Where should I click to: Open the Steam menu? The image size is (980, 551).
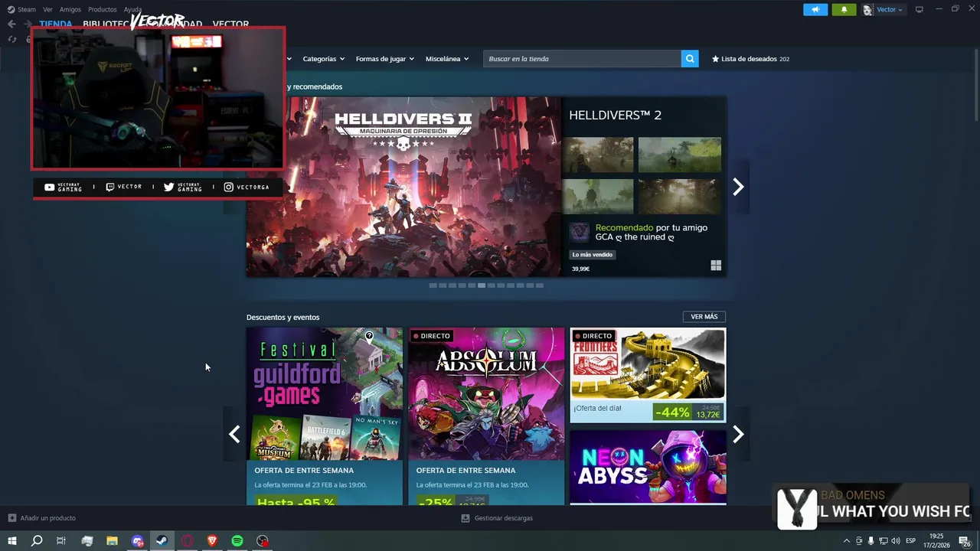[x=22, y=9]
